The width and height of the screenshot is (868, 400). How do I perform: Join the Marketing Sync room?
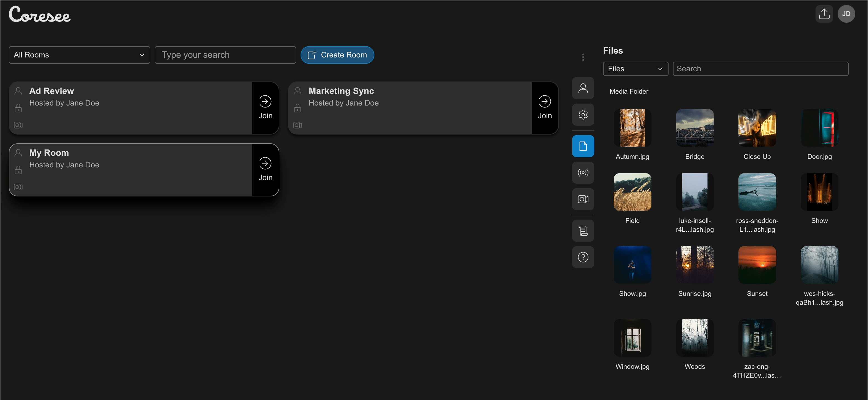(545, 108)
